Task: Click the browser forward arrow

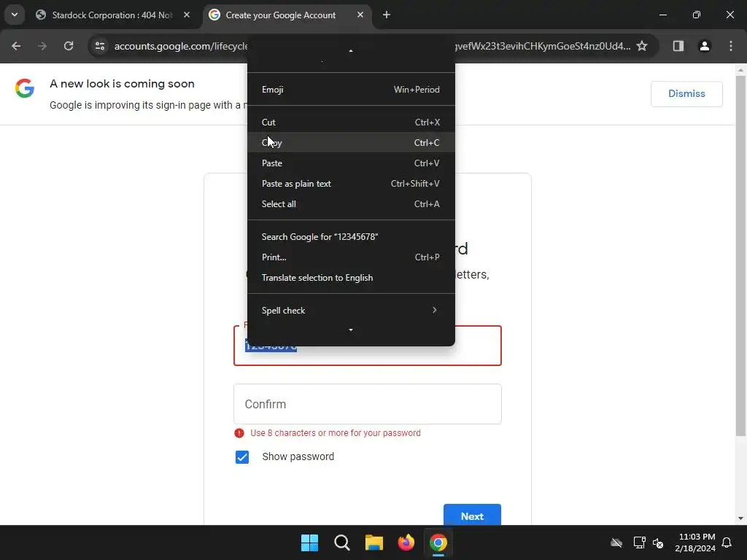Action: [42, 46]
